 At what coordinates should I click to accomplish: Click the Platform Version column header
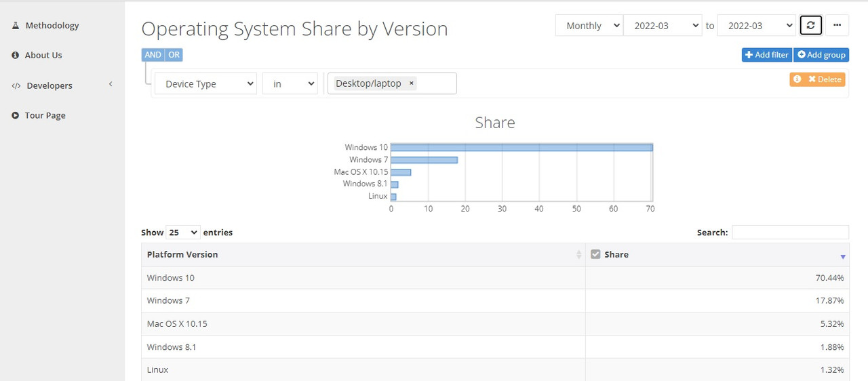click(x=363, y=254)
